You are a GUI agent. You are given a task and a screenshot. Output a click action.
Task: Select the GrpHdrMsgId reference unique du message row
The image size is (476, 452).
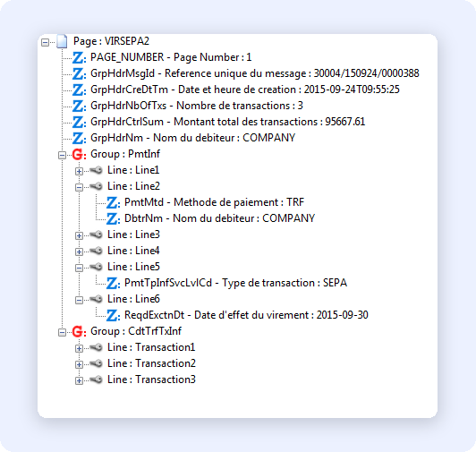pos(255,73)
